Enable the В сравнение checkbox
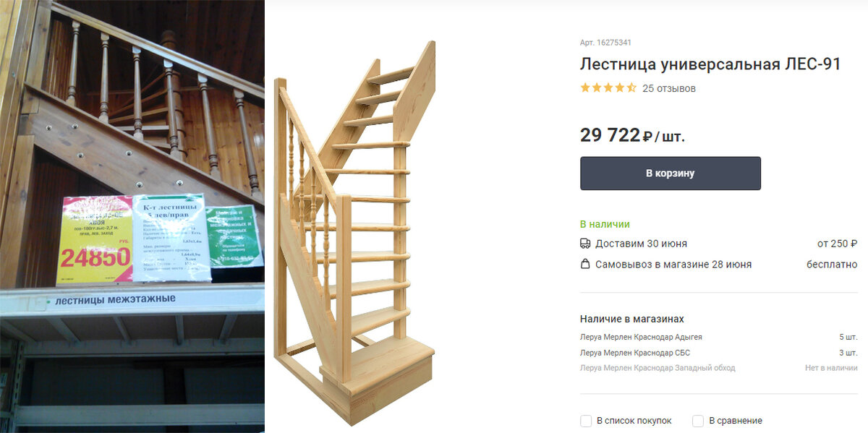This screenshot has height=433, width=868. pos(698,421)
